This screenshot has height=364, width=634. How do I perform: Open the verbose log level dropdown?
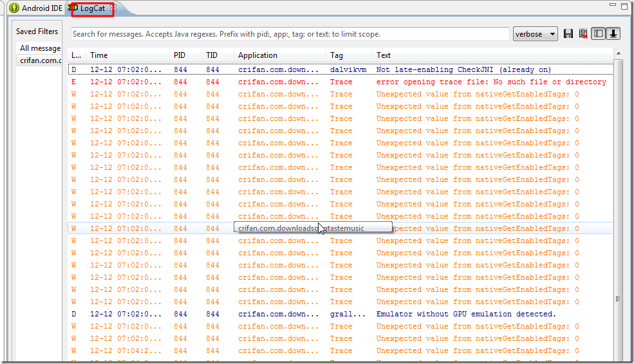pyautogui.click(x=535, y=34)
